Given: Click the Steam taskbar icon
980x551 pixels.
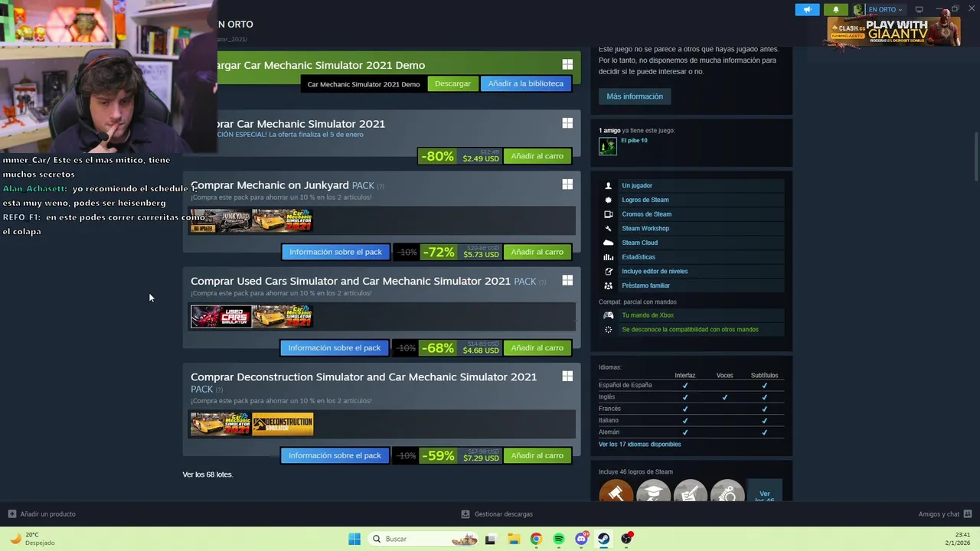Looking at the screenshot, I should point(603,539).
